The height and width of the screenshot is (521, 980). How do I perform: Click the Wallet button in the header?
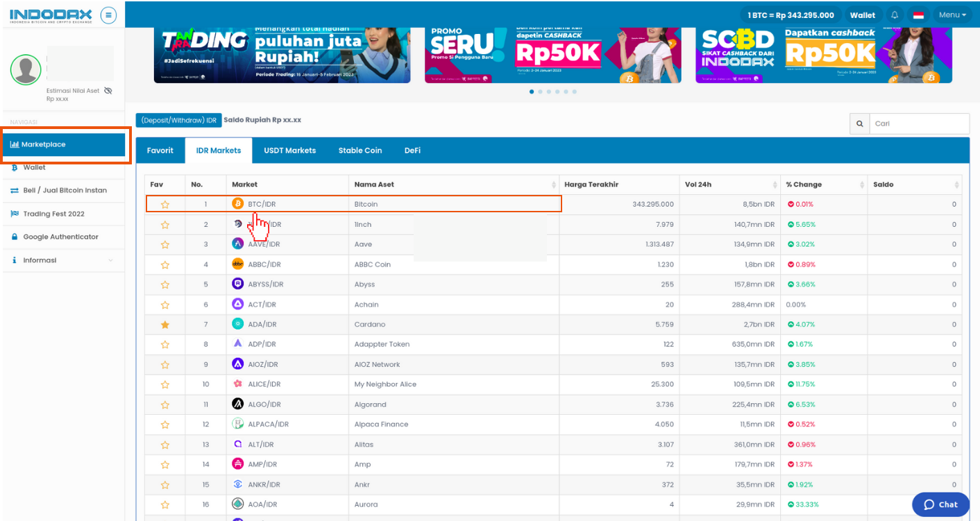[x=863, y=15]
